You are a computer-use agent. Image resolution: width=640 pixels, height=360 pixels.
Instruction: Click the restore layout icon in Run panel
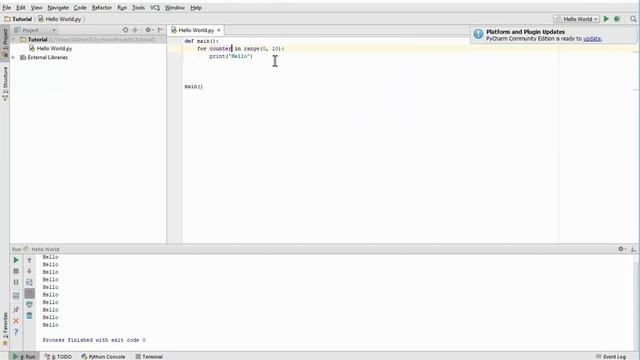pos(16,296)
